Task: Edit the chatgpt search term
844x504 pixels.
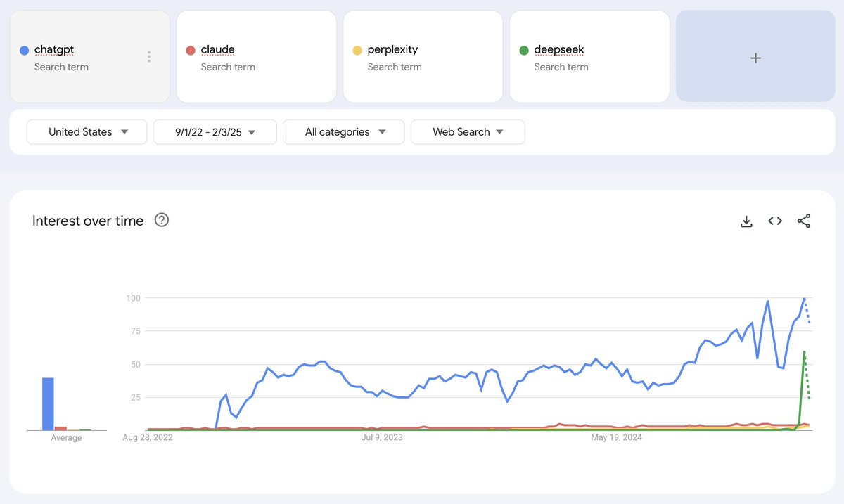Action: click(x=53, y=50)
